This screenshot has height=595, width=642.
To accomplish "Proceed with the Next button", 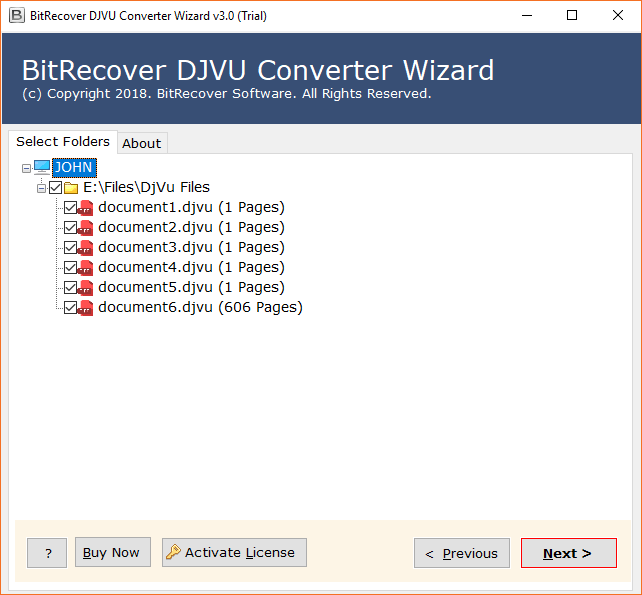I will (x=569, y=553).
